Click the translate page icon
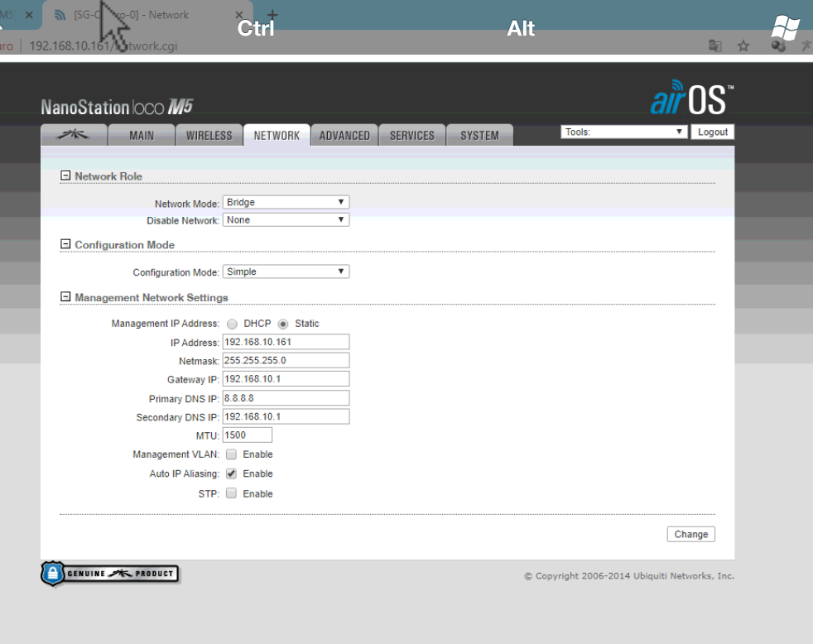813x644 pixels. 715,46
